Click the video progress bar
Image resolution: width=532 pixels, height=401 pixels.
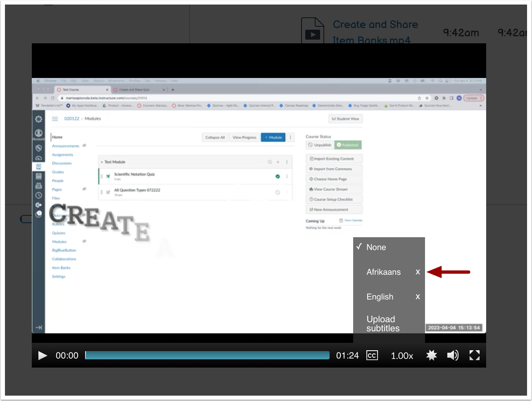point(207,355)
